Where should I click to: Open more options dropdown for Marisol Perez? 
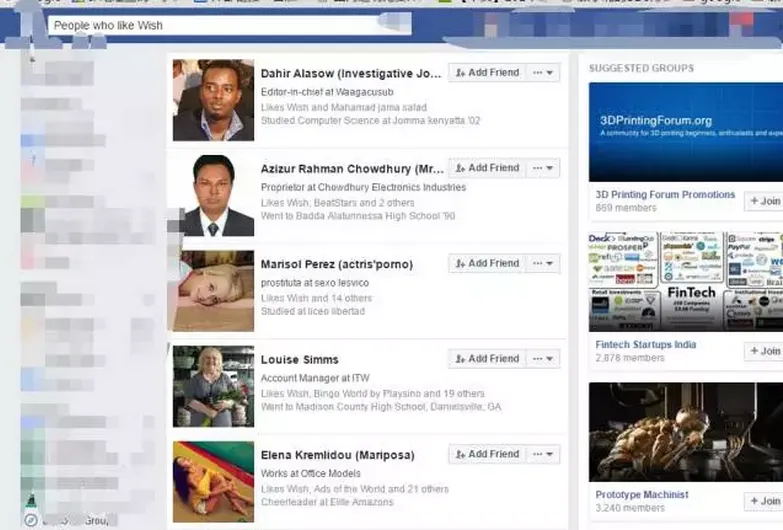point(543,264)
